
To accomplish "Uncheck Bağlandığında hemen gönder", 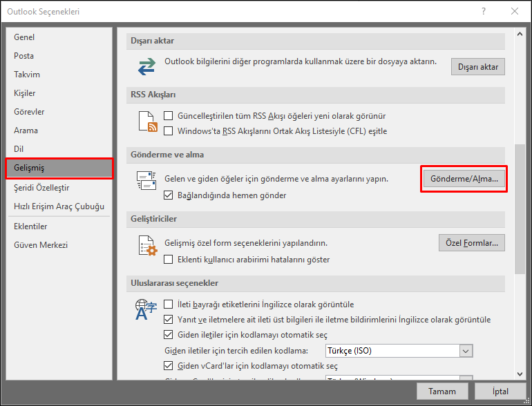I will tap(169, 195).
